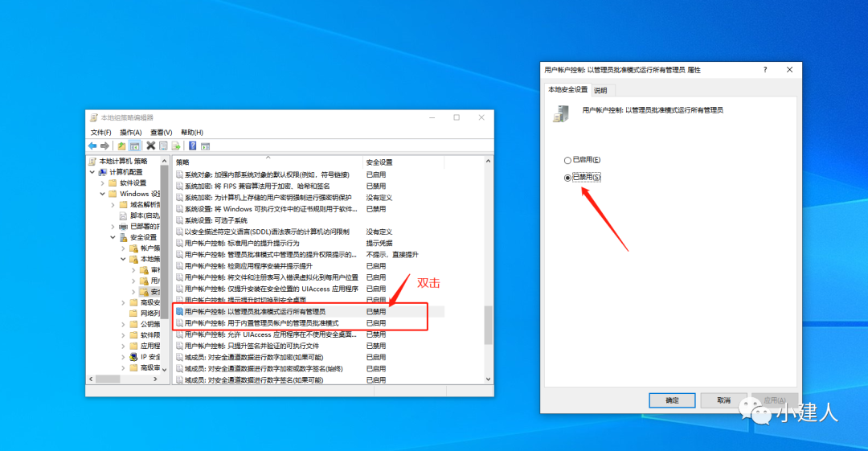Image resolution: width=868 pixels, height=451 pixels.
Task: Click the 取消 button
Action: pyautogui.click(x=723, y=400)
